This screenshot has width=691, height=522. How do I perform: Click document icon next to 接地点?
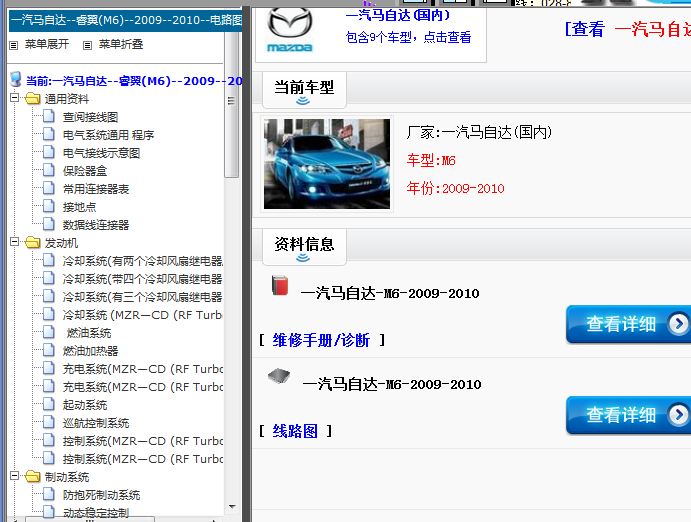pos(49,206)
